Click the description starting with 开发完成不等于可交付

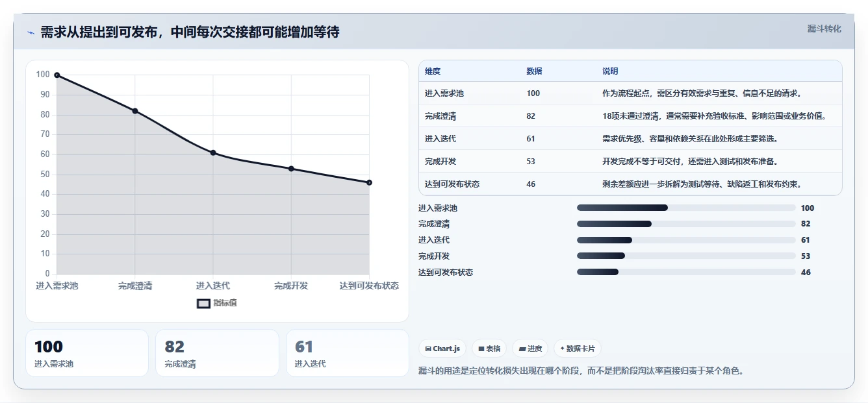[690, 162]
